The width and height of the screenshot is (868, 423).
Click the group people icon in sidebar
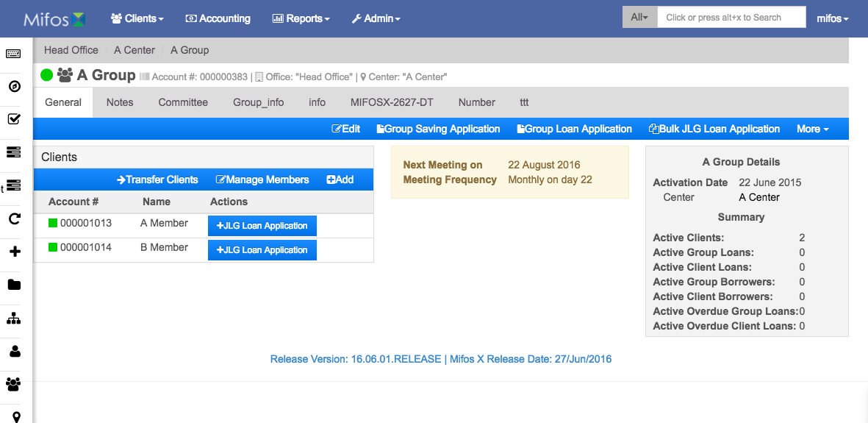[14, 383]
